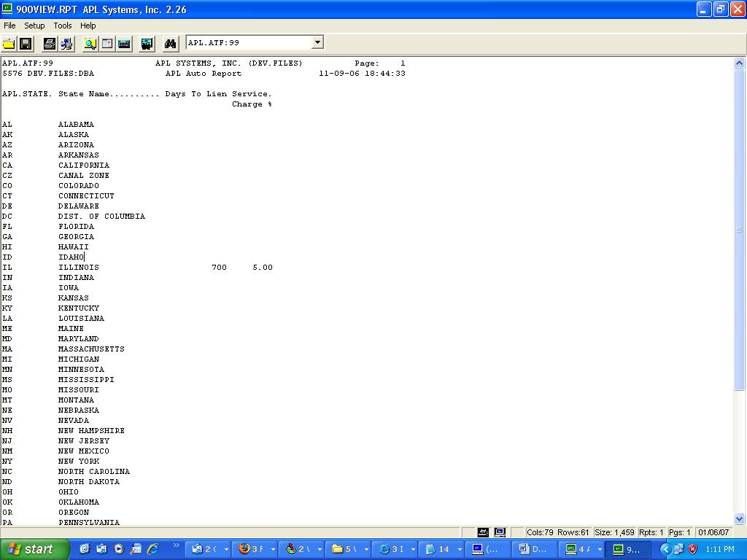Click the Windows start button

click(34, 549)
